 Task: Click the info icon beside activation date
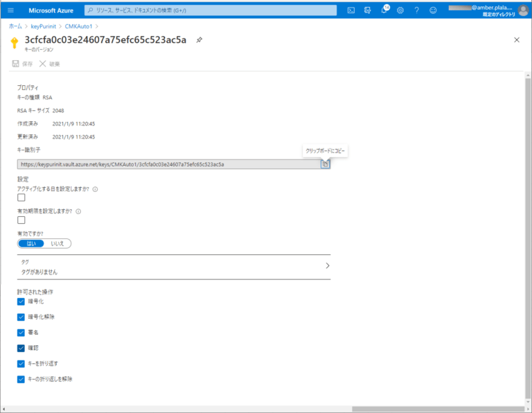pos(96,189)
